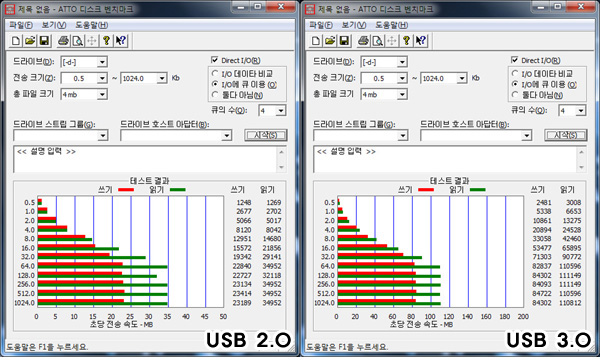Click New file icon in USB 2.0 window

[15, 41]
